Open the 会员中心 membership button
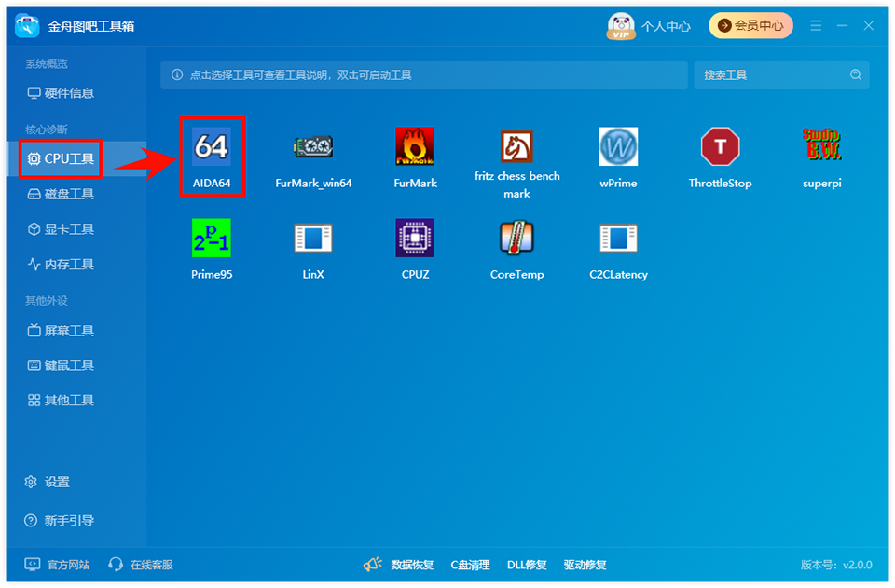895x588 pixels. click(750, 26)
